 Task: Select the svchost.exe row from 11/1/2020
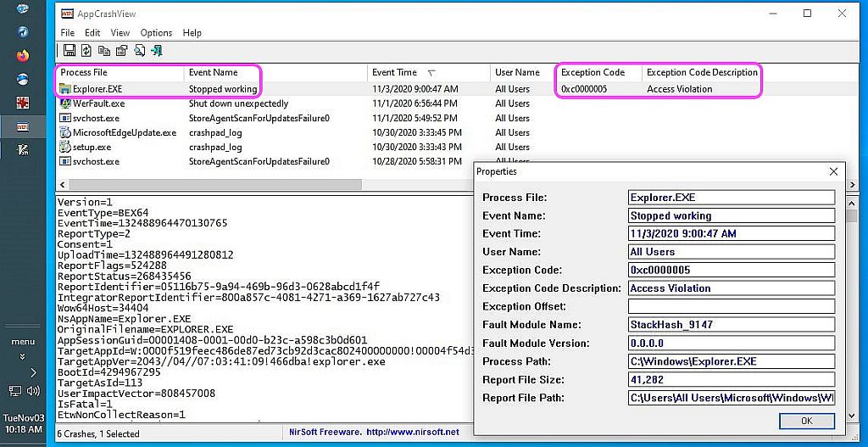coord(96,118)
